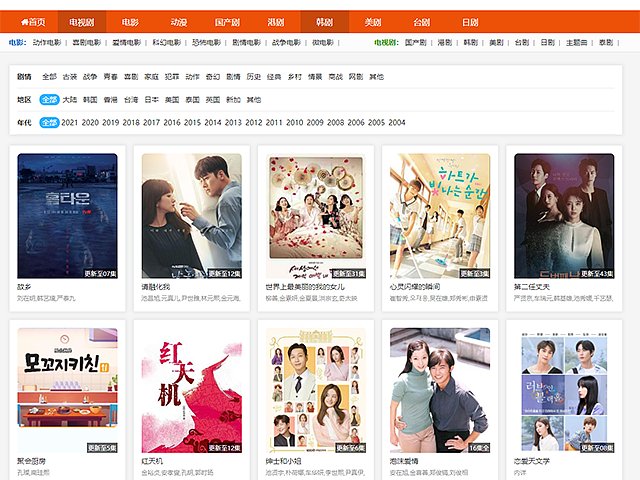Open the dark blue 故乡 drama poster

[67, 216]
